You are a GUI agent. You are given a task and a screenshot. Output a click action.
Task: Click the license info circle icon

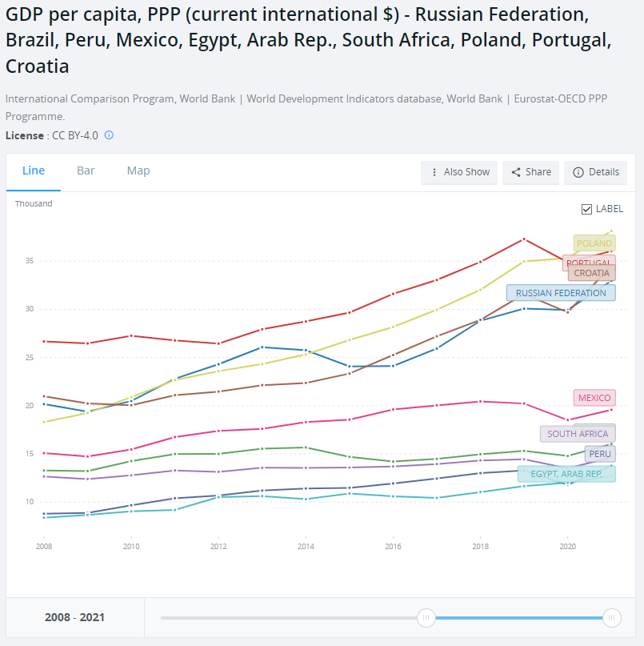pyautogui.click(x=109, y=135)
